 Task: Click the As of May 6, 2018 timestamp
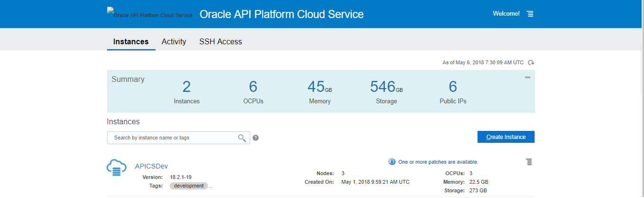(483, 63)
